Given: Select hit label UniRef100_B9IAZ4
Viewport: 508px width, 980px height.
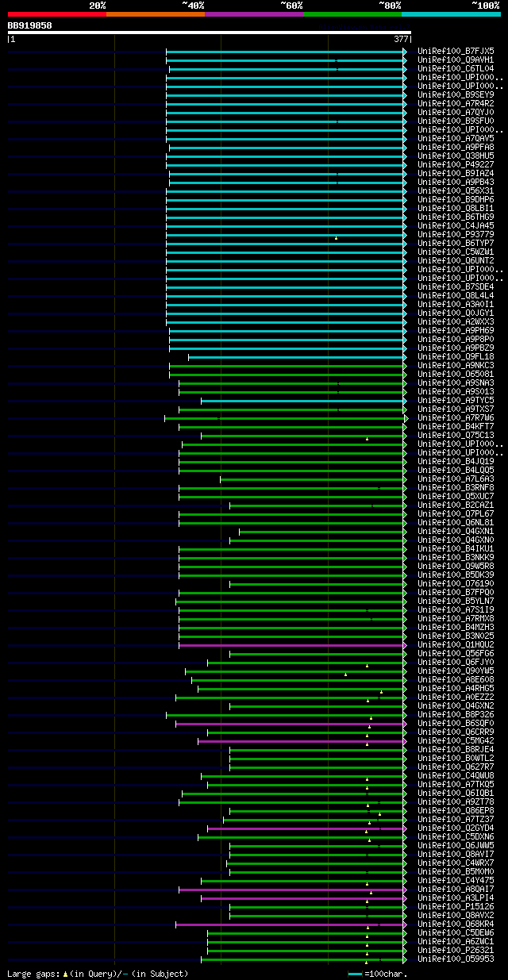Looking at the screenshot, I should point(456,173).
